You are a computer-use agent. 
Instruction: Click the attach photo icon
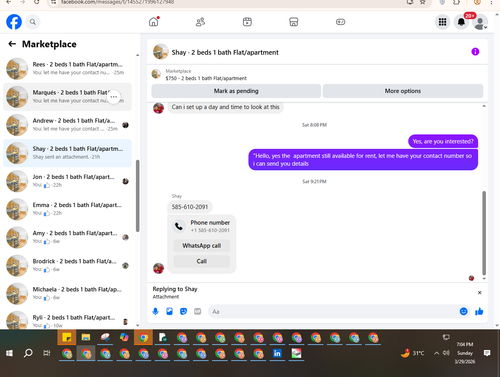point(169,311)
